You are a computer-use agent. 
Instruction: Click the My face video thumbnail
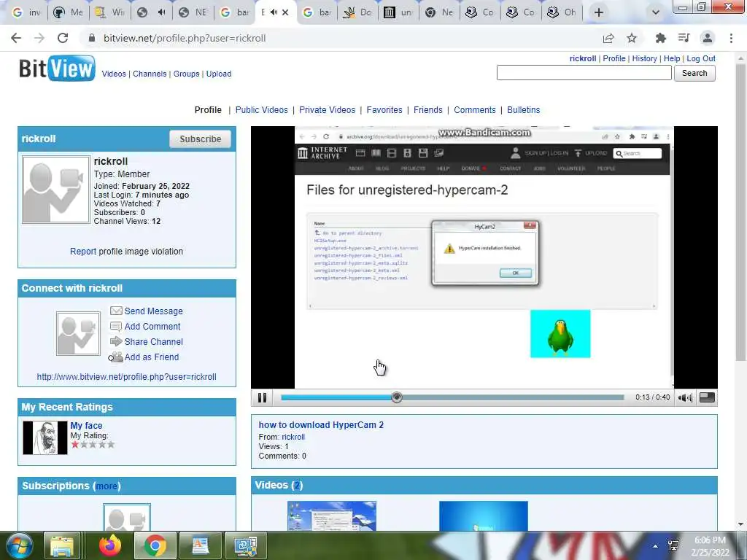point(45,437)
